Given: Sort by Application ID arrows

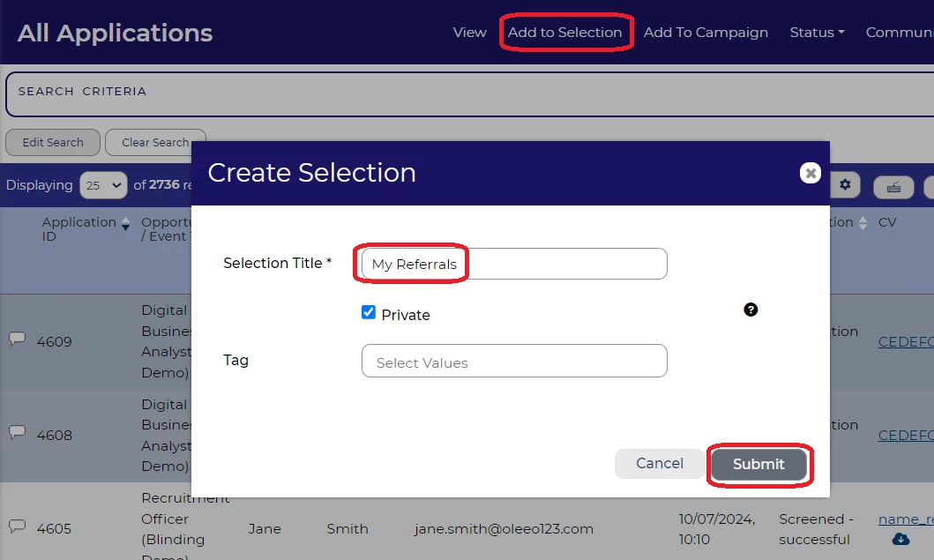Looking at the screenshot, I should 125,223.
